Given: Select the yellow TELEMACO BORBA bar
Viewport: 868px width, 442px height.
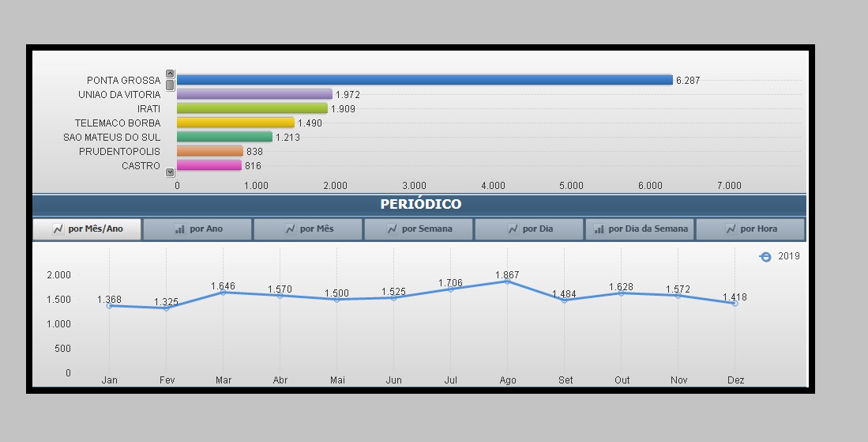Looking at the screenshot, I should point(235,123).
